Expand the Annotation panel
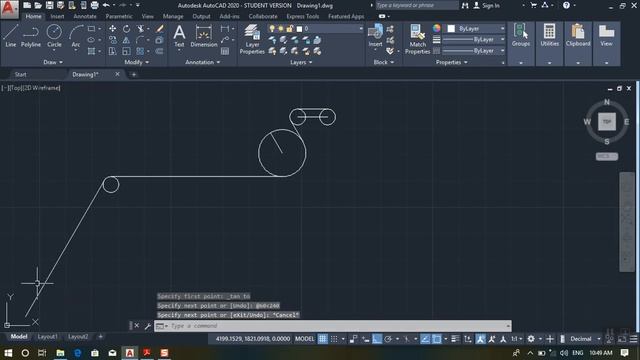This screenshot has height=360, width=640. [203, 62]
